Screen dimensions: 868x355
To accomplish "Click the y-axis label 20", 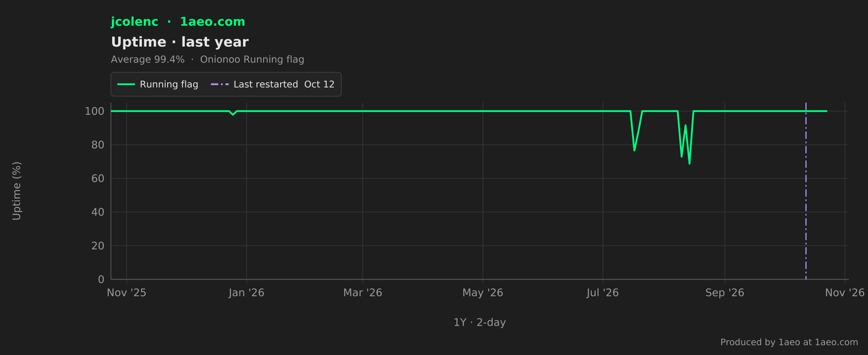I will coord(98,246).
